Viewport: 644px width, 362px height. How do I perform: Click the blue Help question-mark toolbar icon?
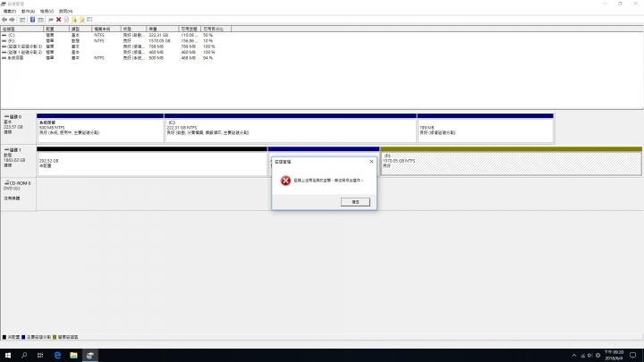32,20
